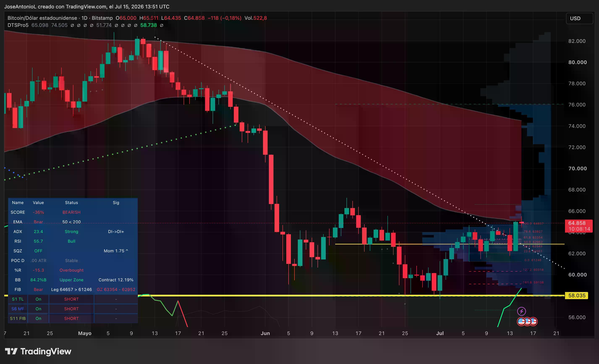
Task: Click the volume value Vol. 522,8
Action: click(255, 18)
